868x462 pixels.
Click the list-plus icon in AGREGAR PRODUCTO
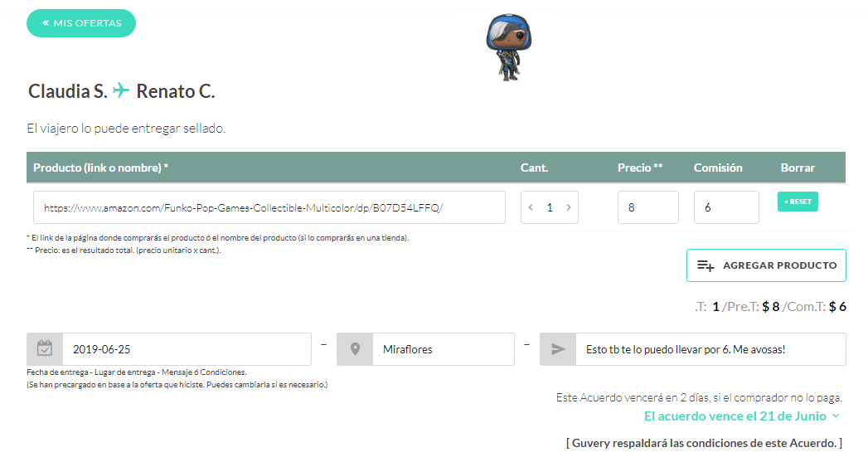pos(706,266)
